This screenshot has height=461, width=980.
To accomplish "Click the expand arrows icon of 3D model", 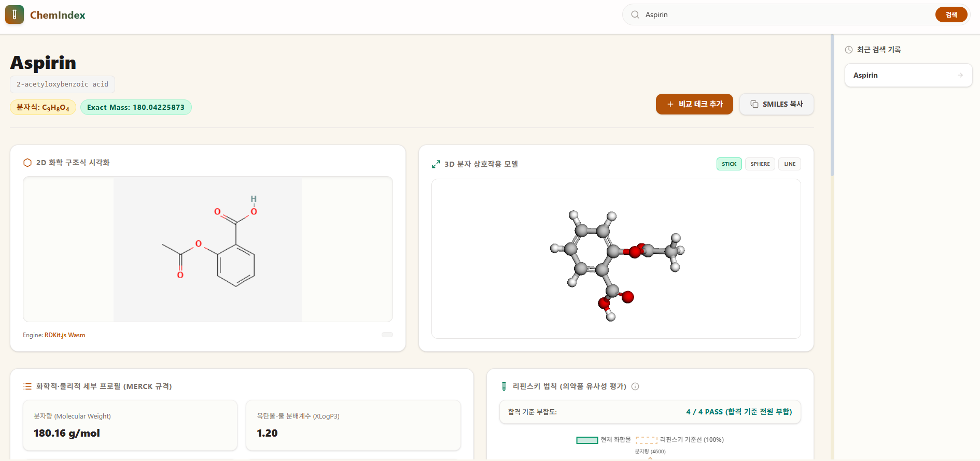I will 436,164.
